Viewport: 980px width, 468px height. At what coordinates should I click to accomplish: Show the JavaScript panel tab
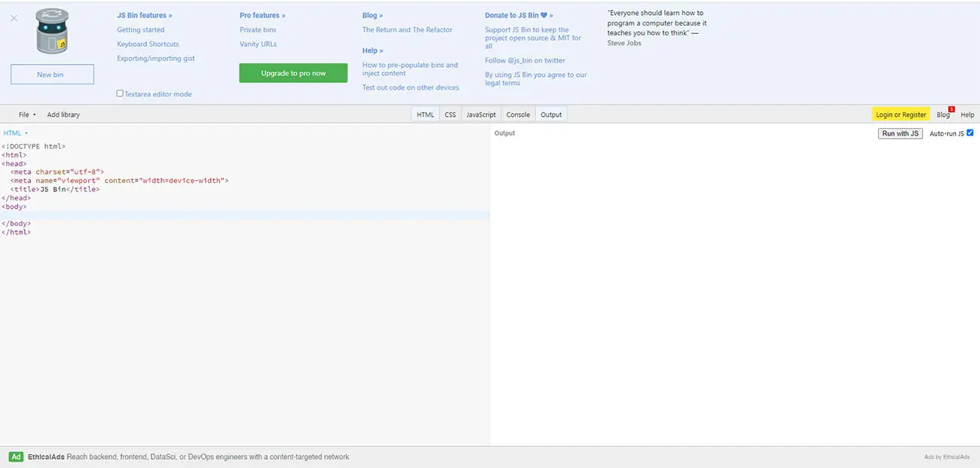pos(481,115)
